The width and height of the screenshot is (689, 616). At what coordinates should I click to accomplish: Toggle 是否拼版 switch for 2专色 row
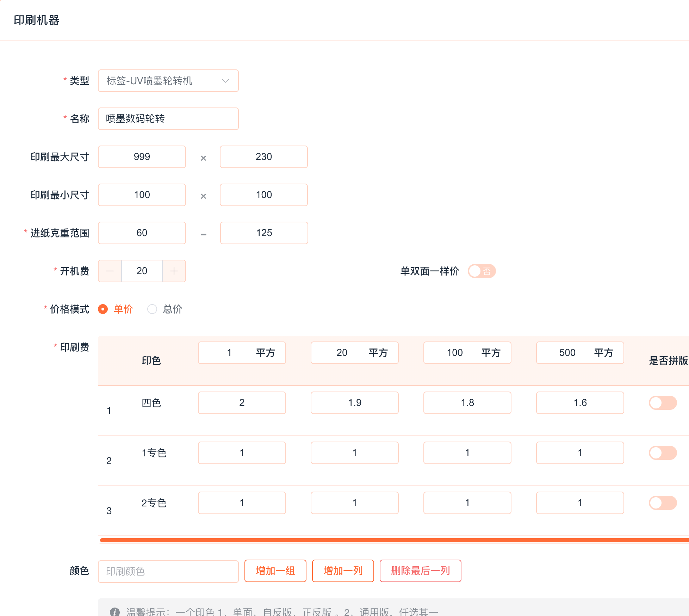(663, 503)
